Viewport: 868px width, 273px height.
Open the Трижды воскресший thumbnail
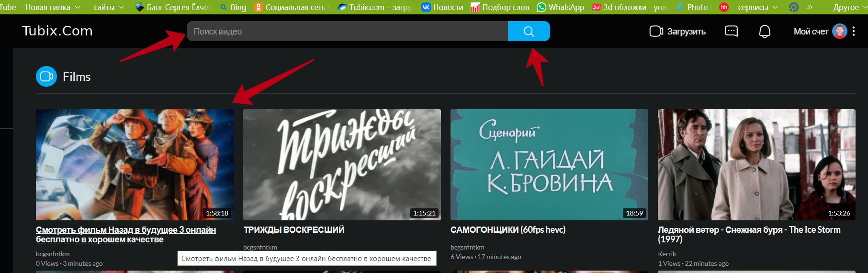tap(342, 165)
